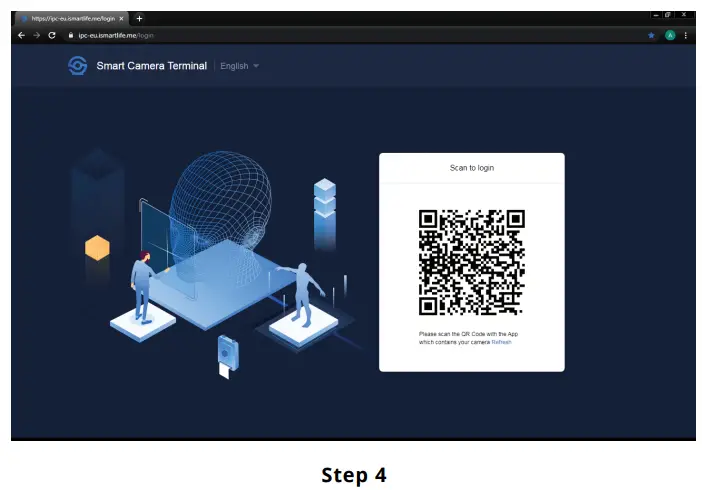Click the browser back arrow

click(x=21, y=35)
